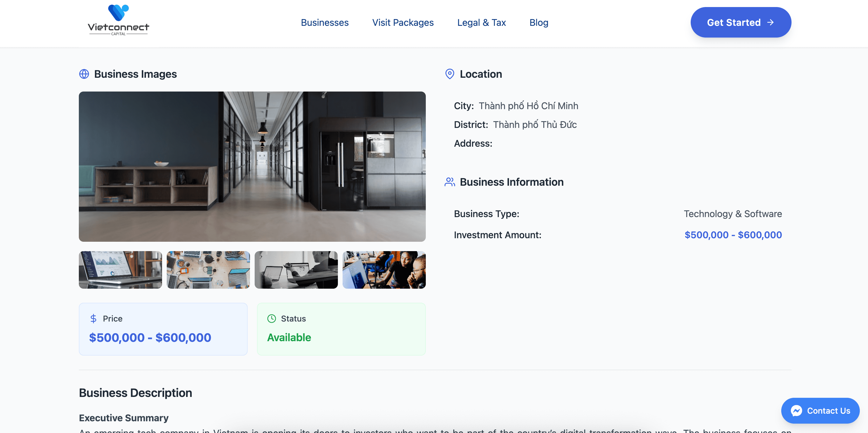Click the $500,000 - $600,000 Investment Amount

(733, 235)
